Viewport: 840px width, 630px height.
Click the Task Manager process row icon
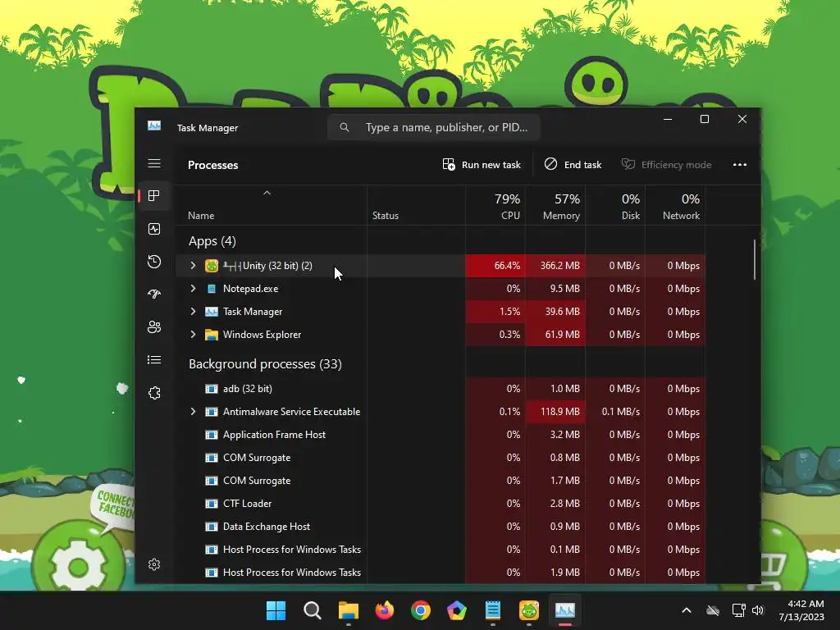[212, 312]
